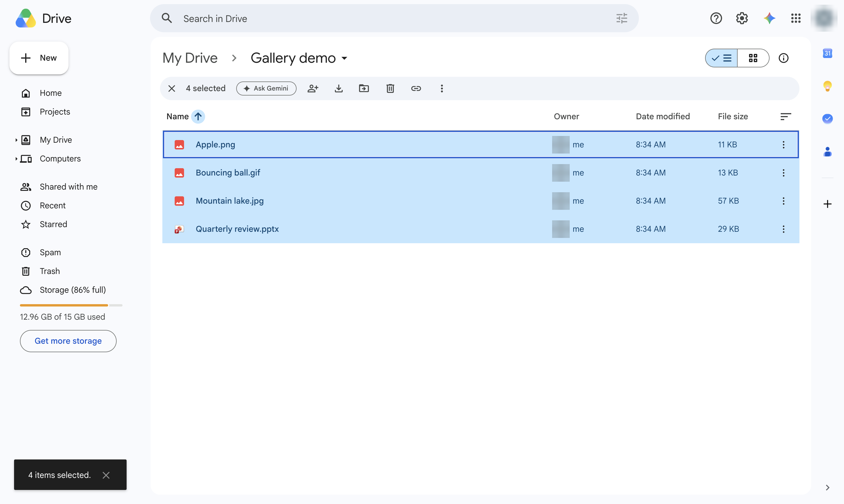Switch to grid layout view
The height and width of the screenshot is (504, 844).
pyautogui.click(x=753, y=58)
